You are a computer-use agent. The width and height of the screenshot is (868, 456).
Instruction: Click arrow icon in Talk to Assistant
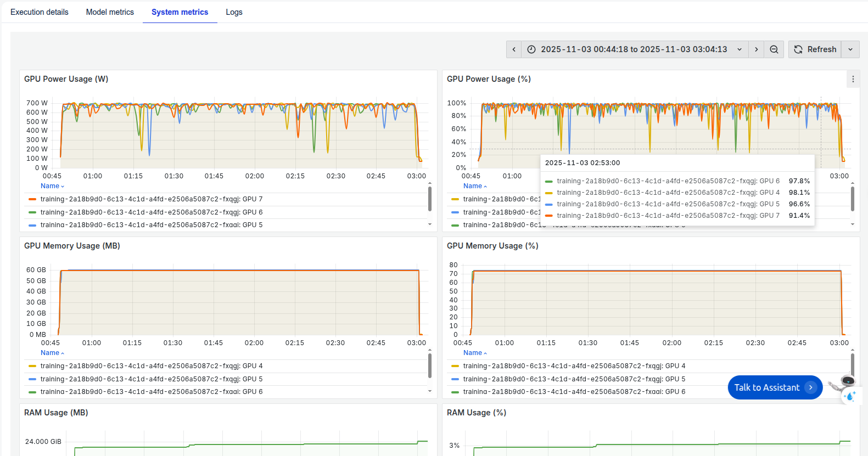click(810, 387)
